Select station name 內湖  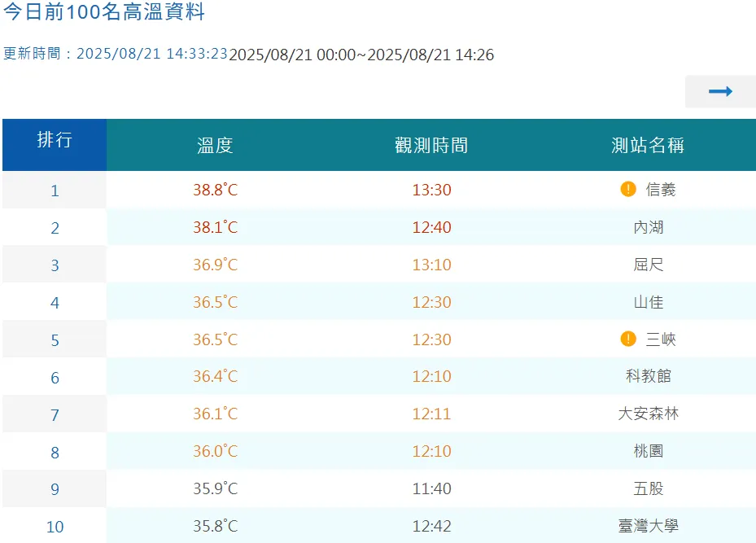648,227
